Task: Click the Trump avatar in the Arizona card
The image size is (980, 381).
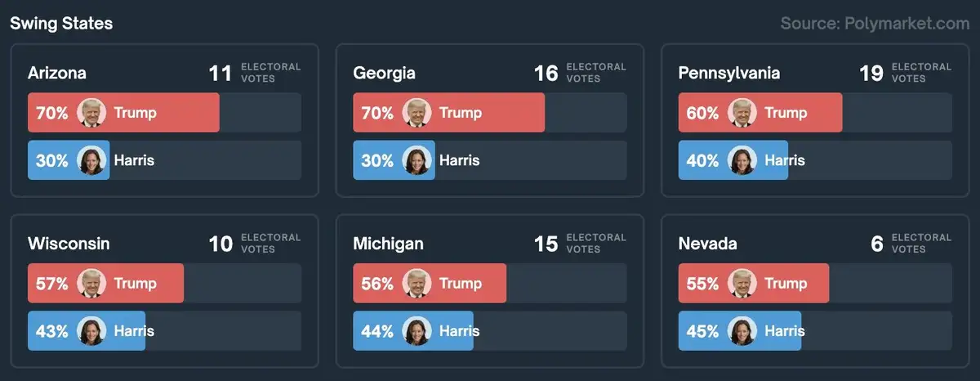Action: point(91,113)
